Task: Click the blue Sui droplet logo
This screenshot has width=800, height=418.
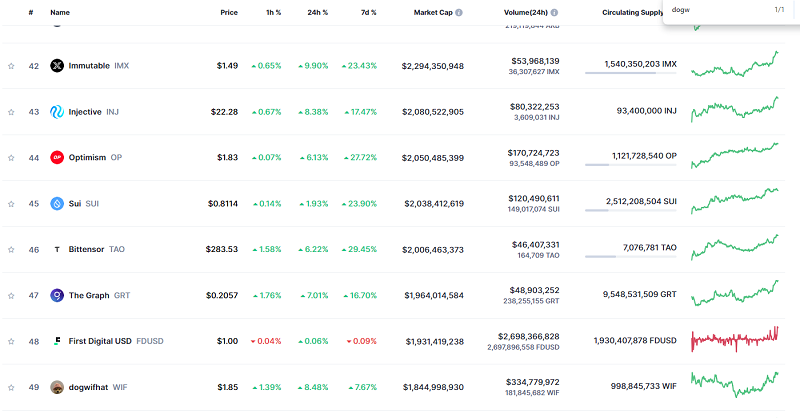Action: (57, 203)
